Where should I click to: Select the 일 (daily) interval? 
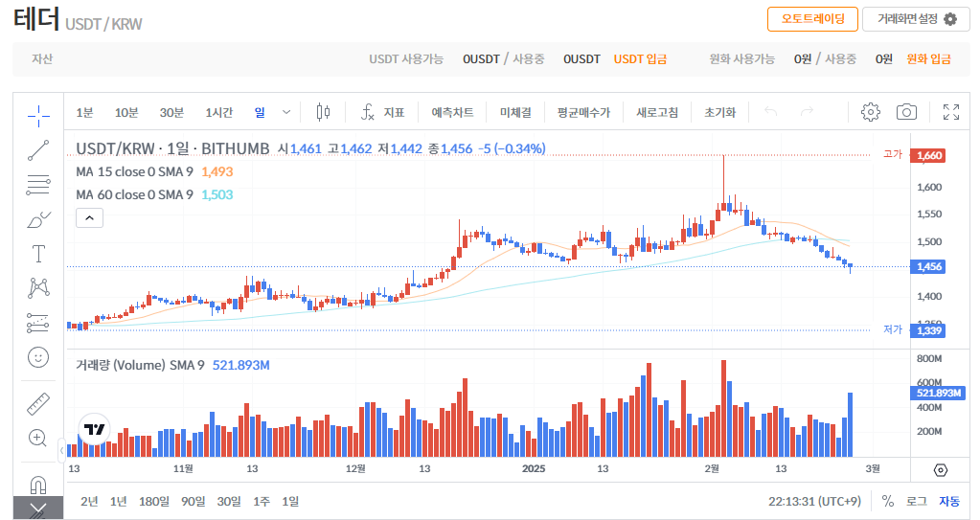tap(260, 112)
